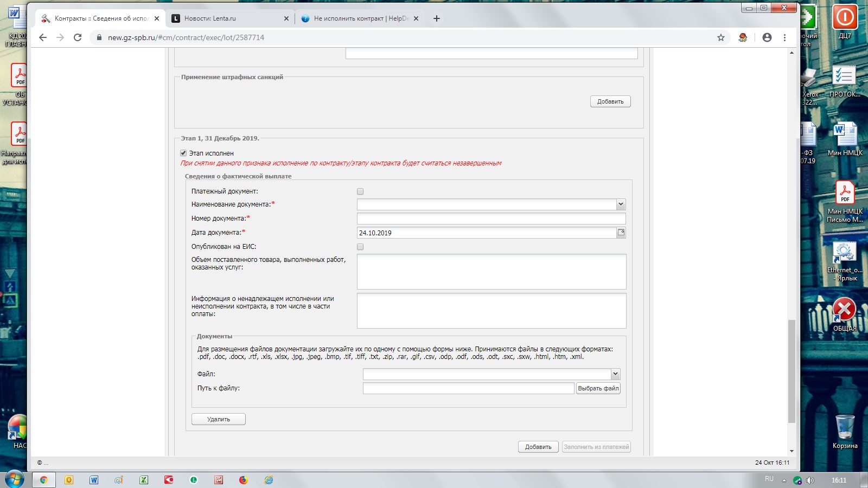This screenshot has height=488, width=868.
Task: Open the Корзина desktop icon
Action: point(845,432)
